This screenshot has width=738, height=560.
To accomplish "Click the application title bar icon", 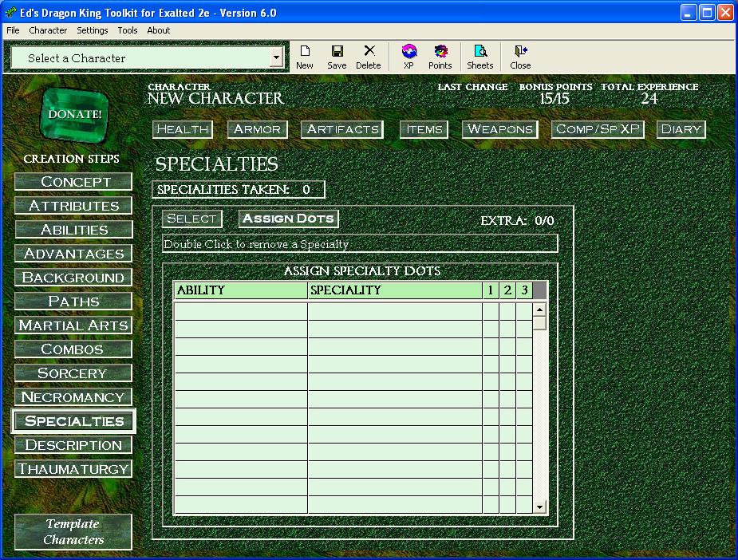I will coord(10,12).
